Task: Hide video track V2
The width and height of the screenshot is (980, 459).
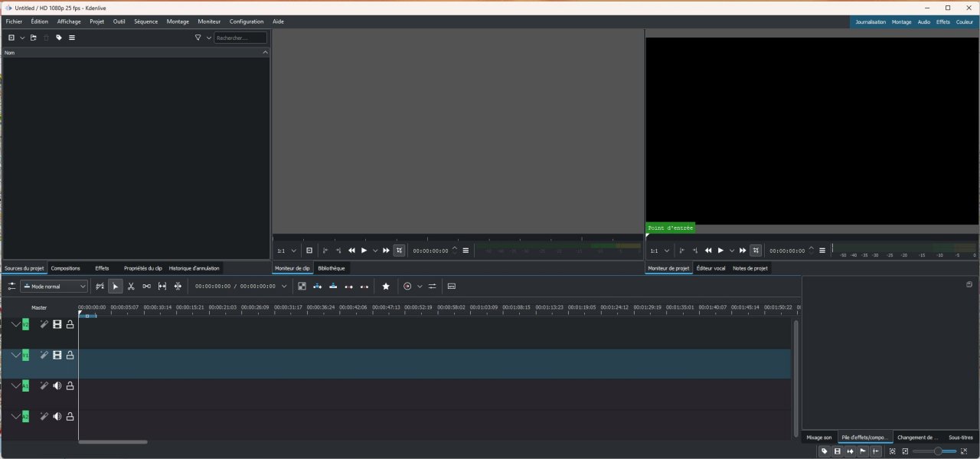Action: [x=57, y=325]
